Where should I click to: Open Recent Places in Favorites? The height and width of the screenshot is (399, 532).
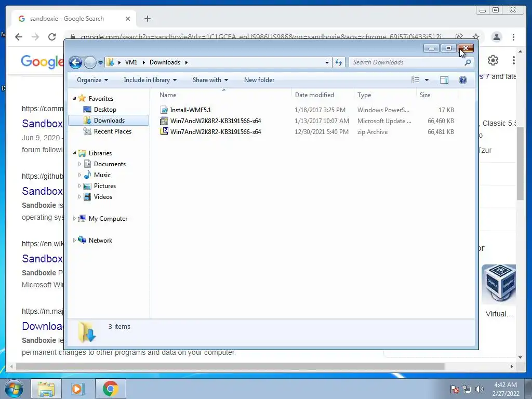(112, 131)
